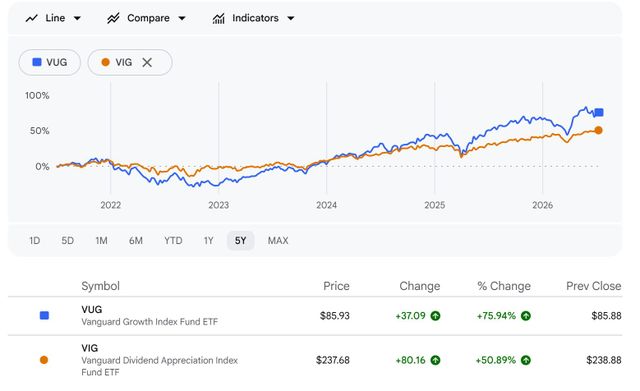Click the Line chart type icon

31,18
